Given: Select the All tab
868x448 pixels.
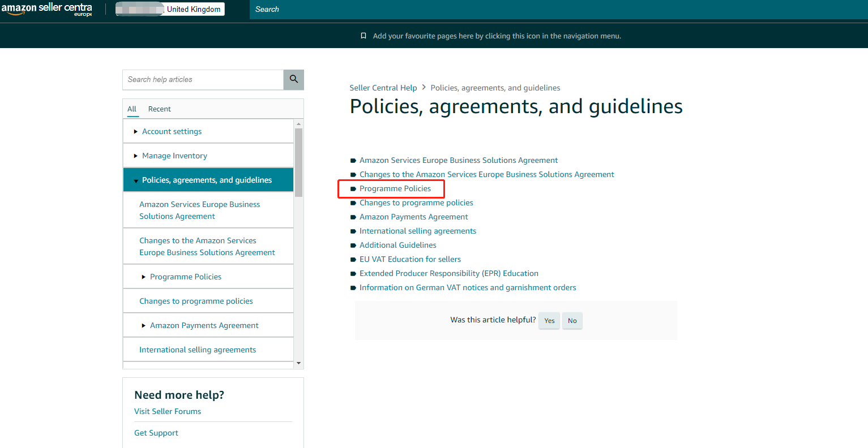Looking at the screenshot, I should pos(132,109).
